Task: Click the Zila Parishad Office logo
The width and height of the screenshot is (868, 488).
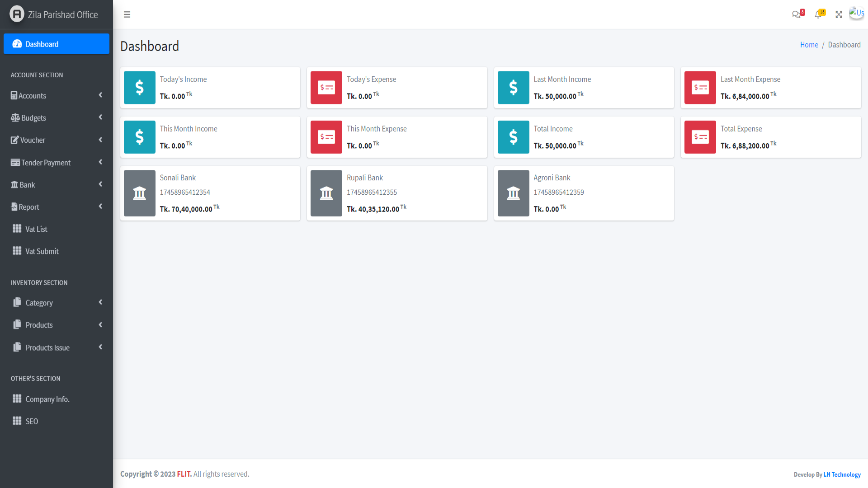Action: click(17, 14)
